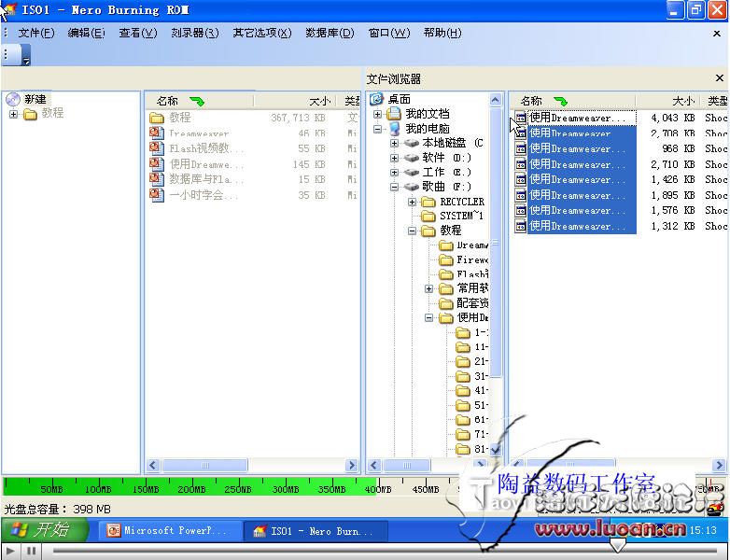730x560 pixels.
Task: Collapse the 使用D folder node
Action: [x=429, y=318]
